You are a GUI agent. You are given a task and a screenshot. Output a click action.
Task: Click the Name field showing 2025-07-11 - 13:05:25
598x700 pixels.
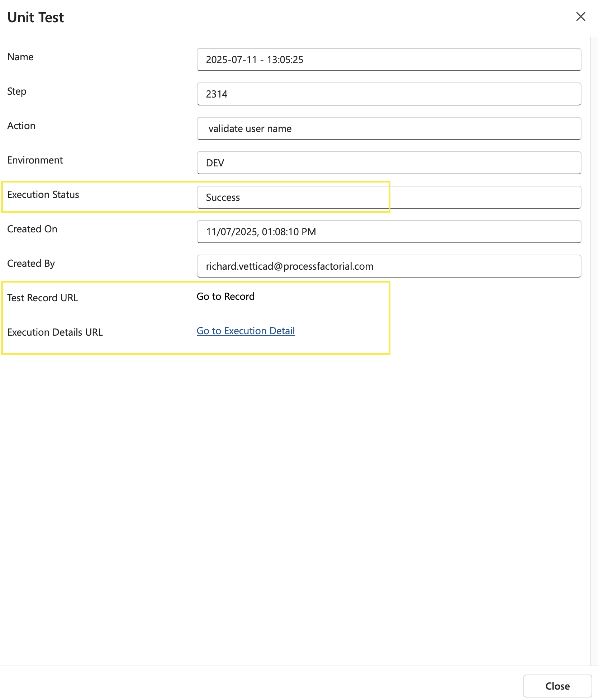coord(389,60)
